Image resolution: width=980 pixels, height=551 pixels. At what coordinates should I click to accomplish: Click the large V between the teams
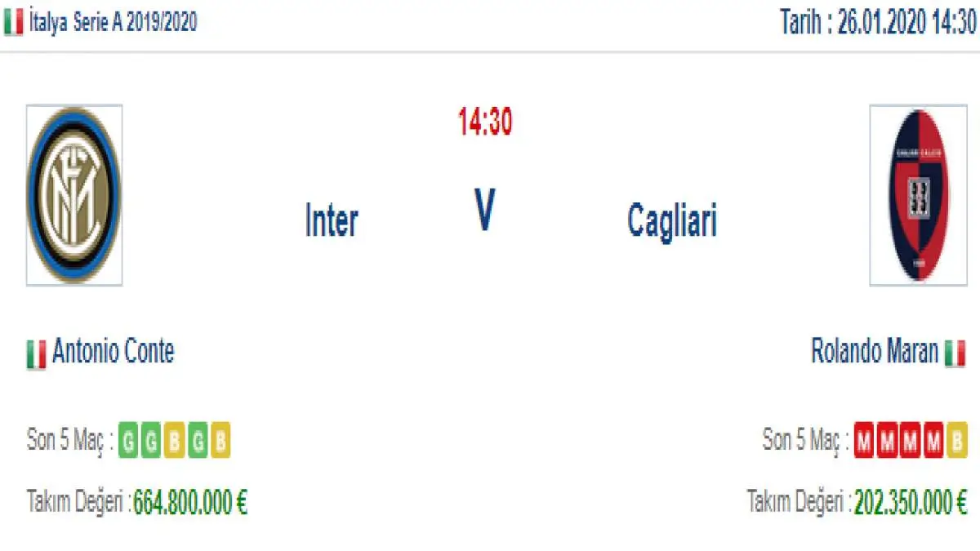[x=485, y=211]
